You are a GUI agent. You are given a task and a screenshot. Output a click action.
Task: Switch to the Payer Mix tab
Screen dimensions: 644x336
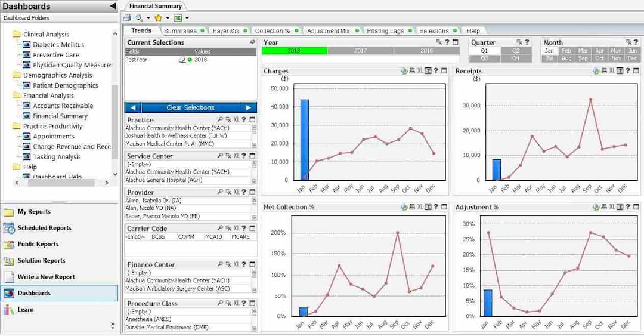tap(226, 31)
